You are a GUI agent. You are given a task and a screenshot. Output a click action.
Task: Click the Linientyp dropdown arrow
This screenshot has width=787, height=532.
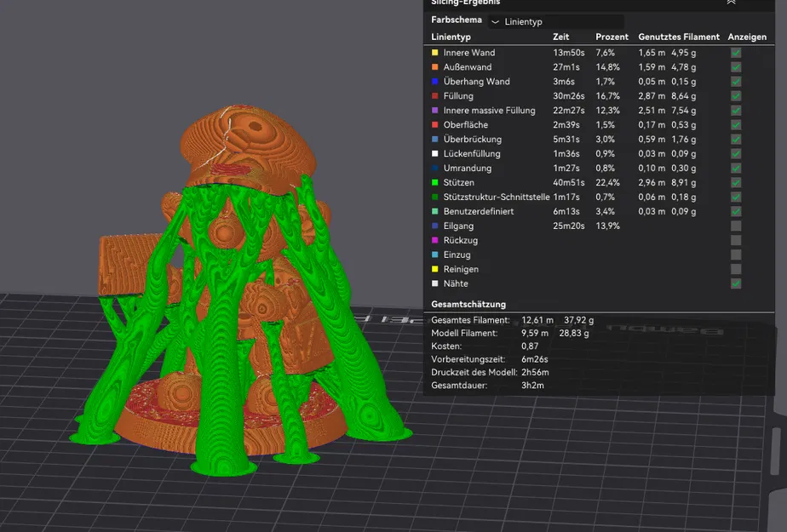[495, 20]
